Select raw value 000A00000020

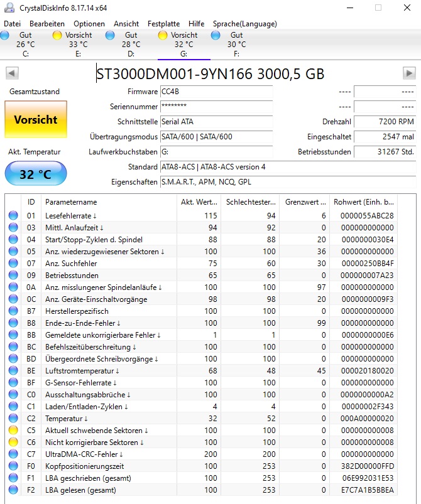(x=367, y=419)
